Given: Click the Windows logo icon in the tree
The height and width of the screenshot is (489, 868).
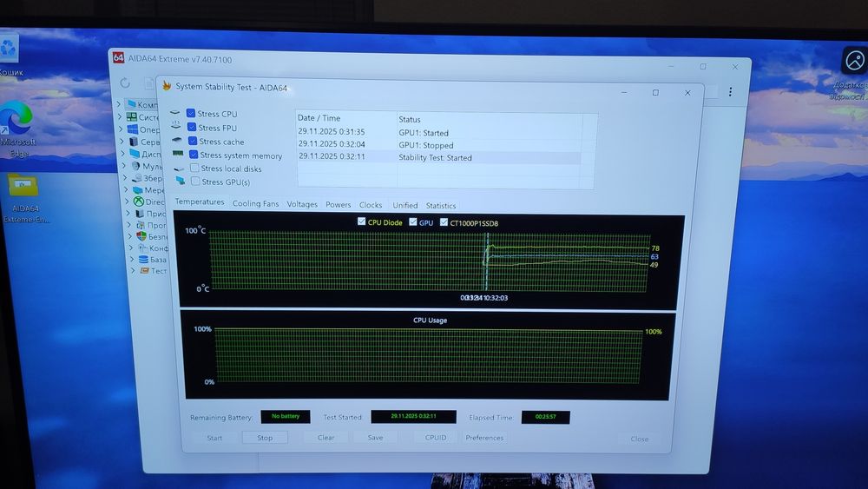Looking at the screenshot, I should pyautogui.click(x=132, y=129).
